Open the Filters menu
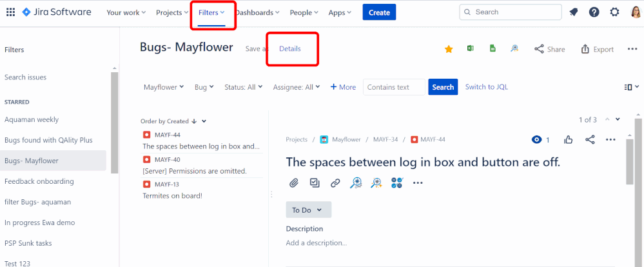 pyautogui.click(x=211, y=12)
